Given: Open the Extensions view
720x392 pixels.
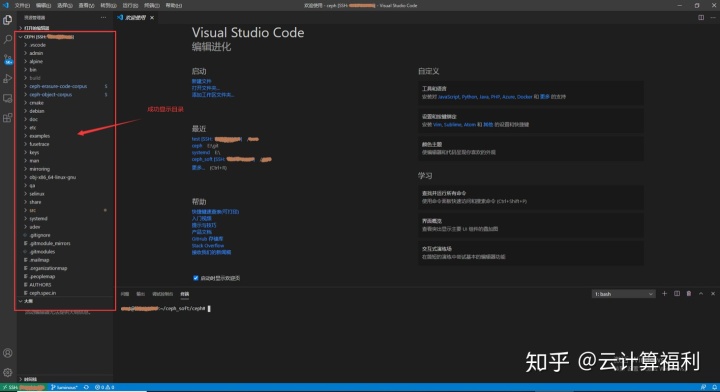Looking at the screenshot, I should pyautogui.click(x=8, y=118).
